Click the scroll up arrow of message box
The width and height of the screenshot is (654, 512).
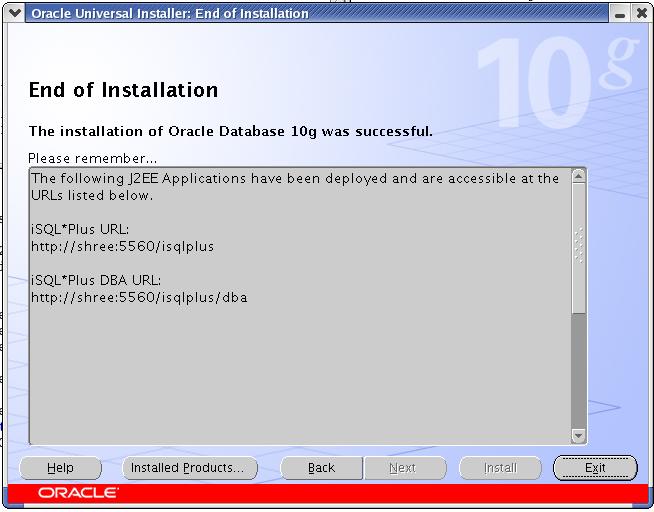[x=579, y=177]
